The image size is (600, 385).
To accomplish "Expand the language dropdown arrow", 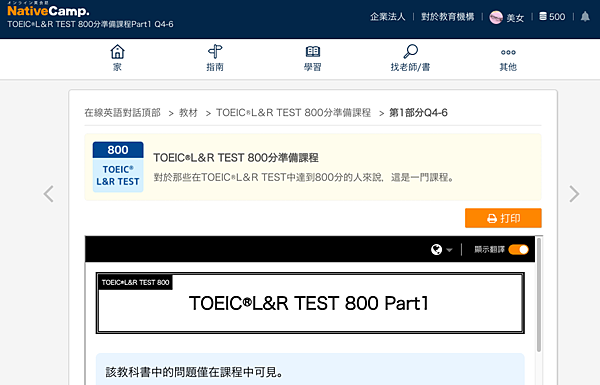I will click(x=449, y=250).
